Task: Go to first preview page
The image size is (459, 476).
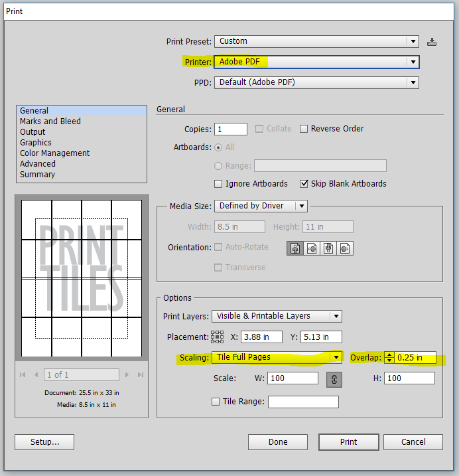Action: point(23,375)
